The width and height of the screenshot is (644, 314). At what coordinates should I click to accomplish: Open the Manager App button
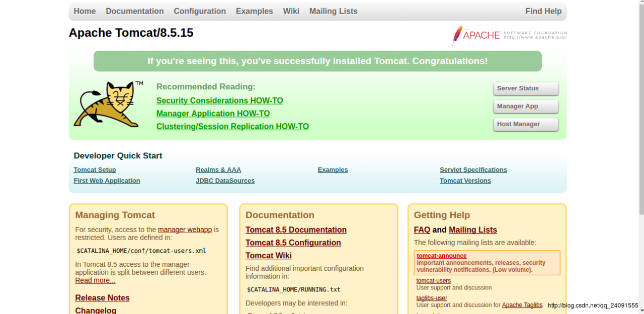(525, 107)
